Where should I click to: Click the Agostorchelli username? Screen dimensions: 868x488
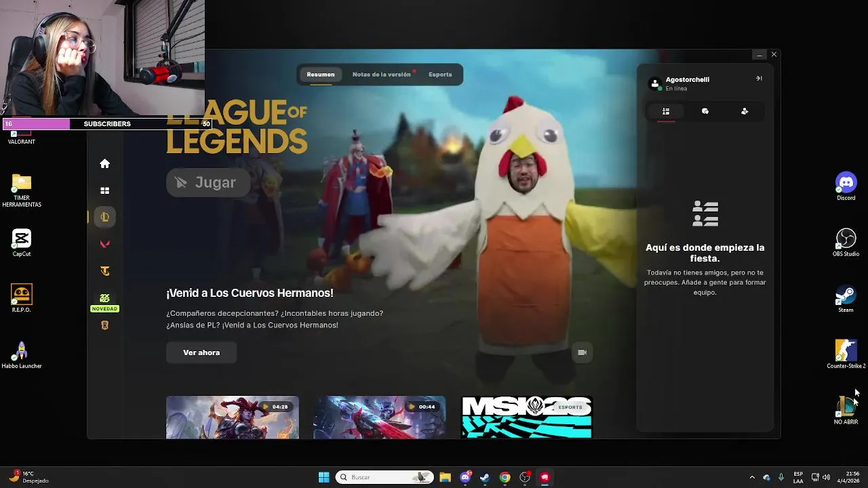click(x=687, y=79)
